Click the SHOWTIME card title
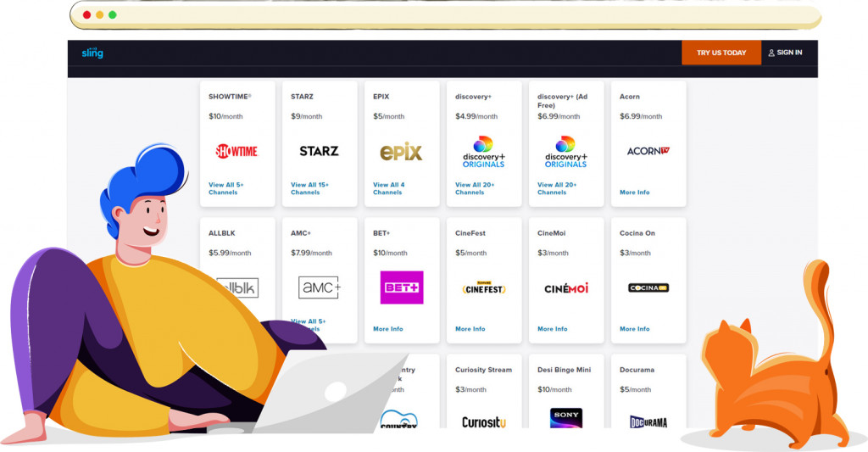This screenshot has width=868, height=452. point(230,97)
